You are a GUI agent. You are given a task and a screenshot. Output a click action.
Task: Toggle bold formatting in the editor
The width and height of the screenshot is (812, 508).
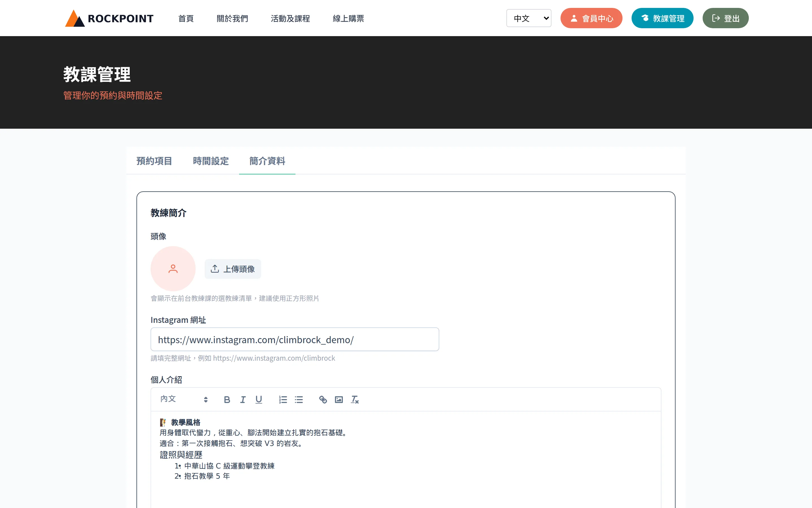tap(227, 399)
